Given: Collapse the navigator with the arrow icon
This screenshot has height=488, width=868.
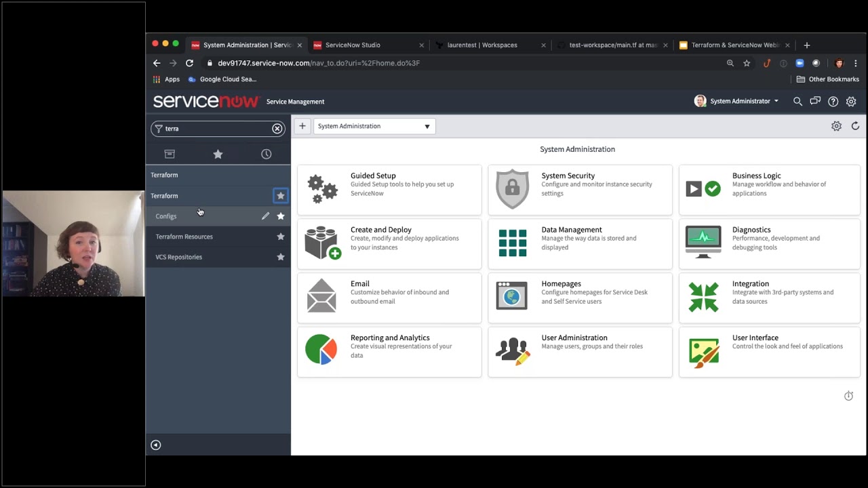Looking at the screenshot, I should click(x=156, y=445).
